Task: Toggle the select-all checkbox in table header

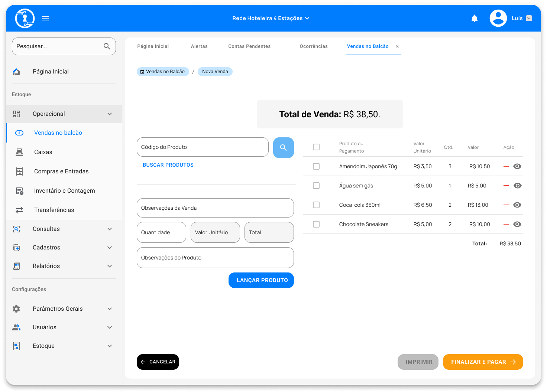Action: [x=316, y=147]
